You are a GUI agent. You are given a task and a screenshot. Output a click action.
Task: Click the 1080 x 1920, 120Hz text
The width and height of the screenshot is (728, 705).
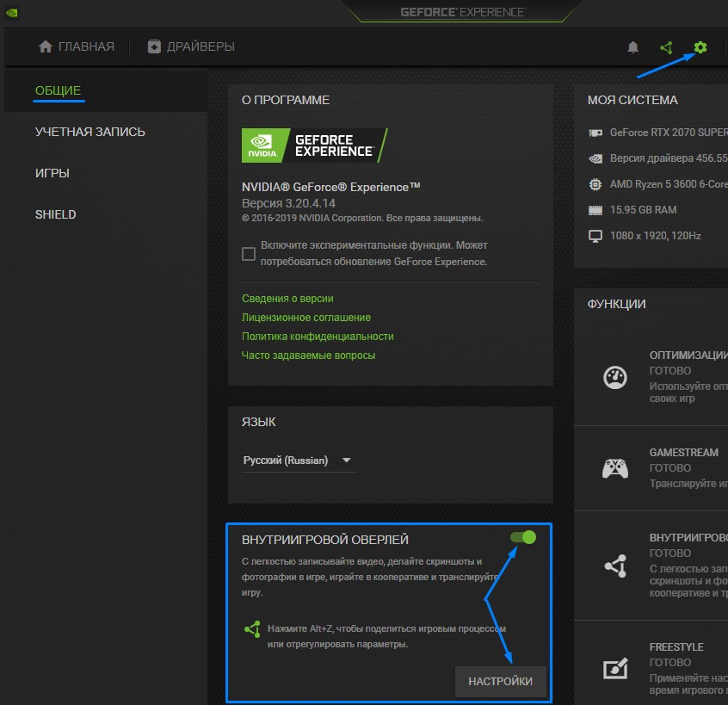tap(655, 236)
